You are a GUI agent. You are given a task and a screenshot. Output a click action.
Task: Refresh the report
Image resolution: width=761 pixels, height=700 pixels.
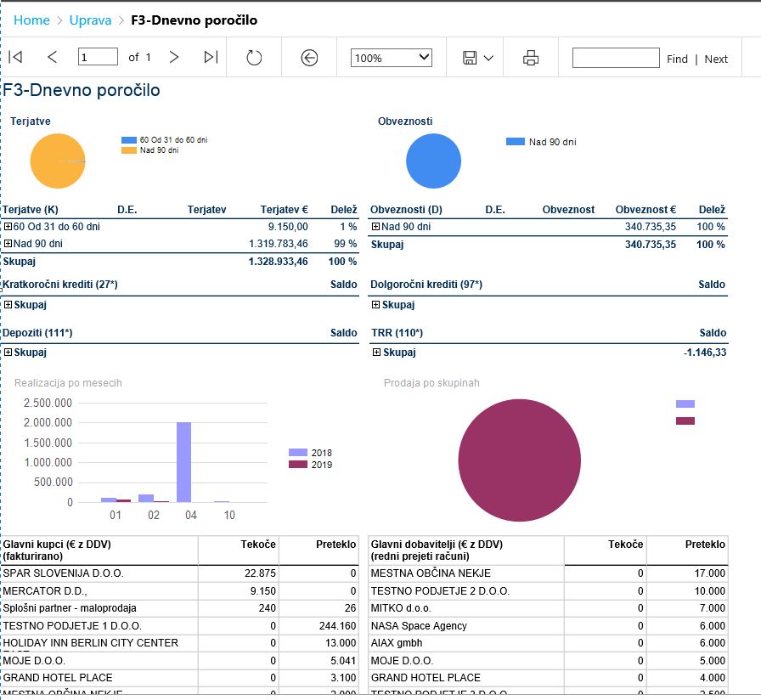[x=254, y=58]
